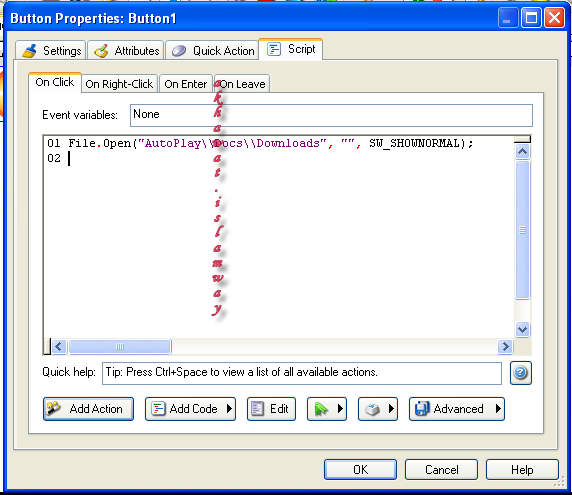Screen dimensions: 572x495
Task: Switch to the Quick Action tab
Action: click(212, 50)
